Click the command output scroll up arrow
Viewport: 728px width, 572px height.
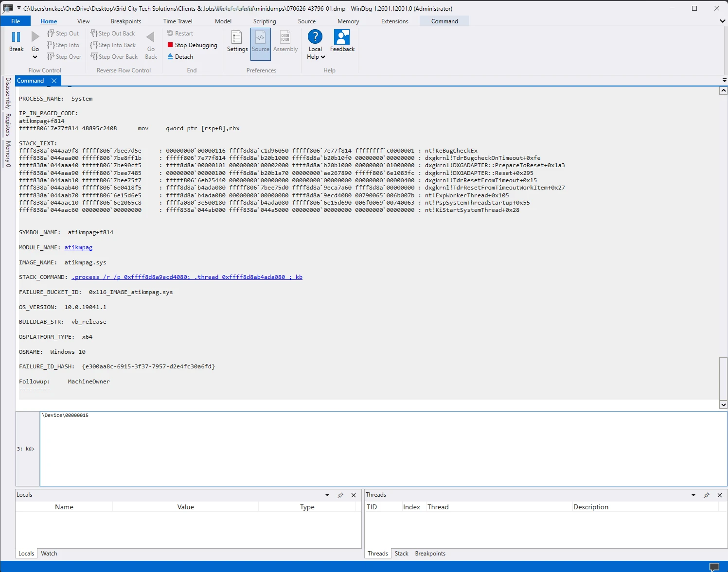click(723, 90)
